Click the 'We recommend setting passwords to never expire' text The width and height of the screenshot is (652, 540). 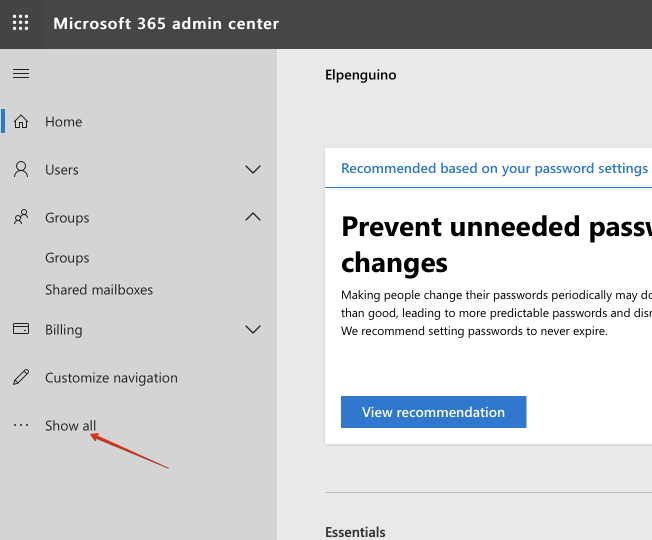[474, 331]
